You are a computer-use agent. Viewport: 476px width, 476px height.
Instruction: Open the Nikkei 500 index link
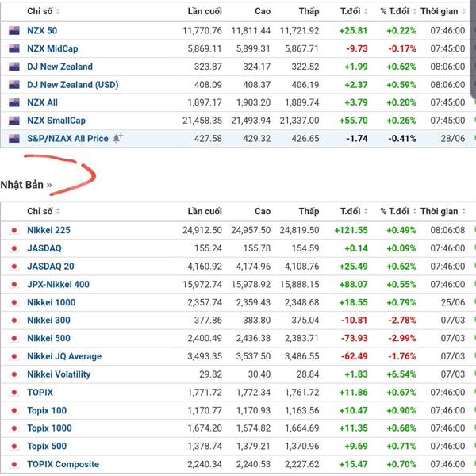48,338
